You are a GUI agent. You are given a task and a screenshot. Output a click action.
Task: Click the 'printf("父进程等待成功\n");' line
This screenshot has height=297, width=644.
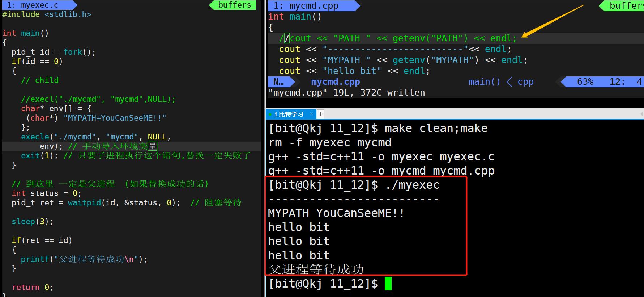84,259
